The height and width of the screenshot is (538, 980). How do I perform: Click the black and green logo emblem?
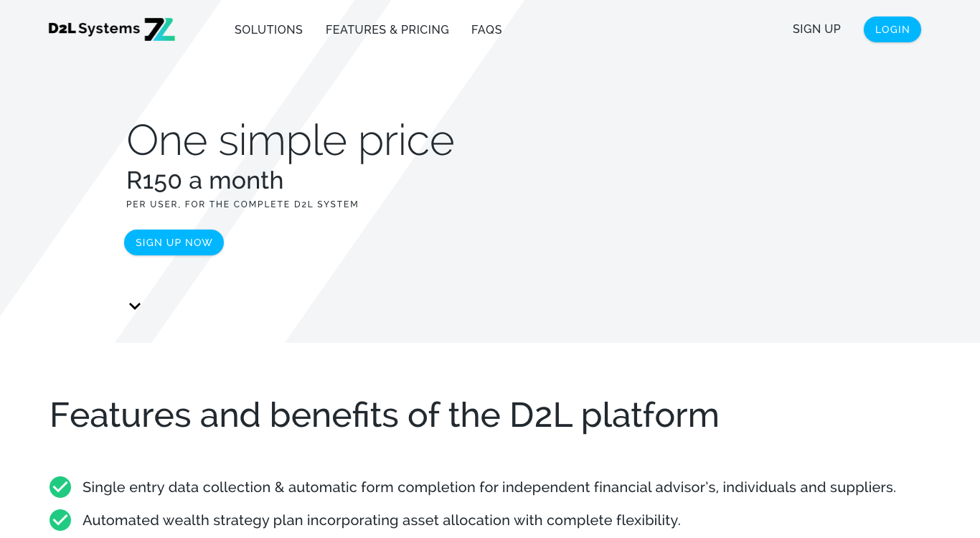(x=159, y=29)
